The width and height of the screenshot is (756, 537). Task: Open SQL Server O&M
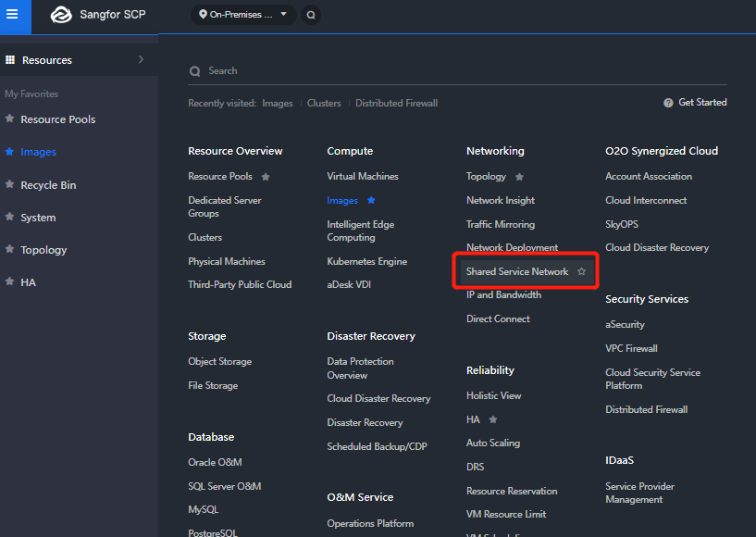(225, 486)
